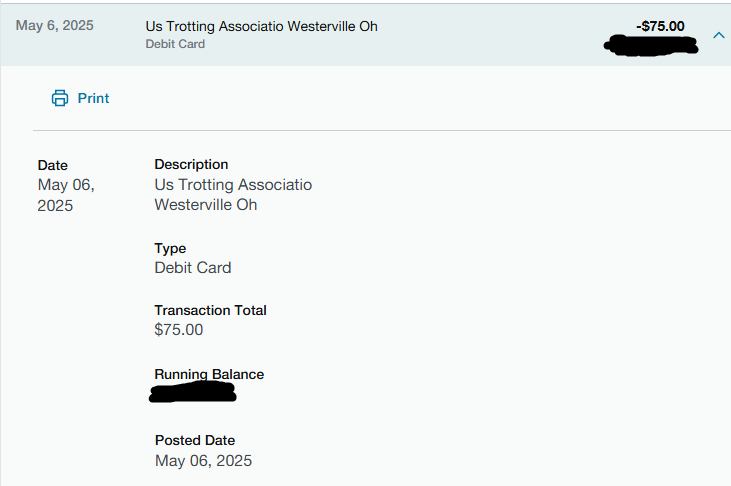This screenshot has height=486, width=731.
Task: Click the Description field label
Action: tap(191, 164)
